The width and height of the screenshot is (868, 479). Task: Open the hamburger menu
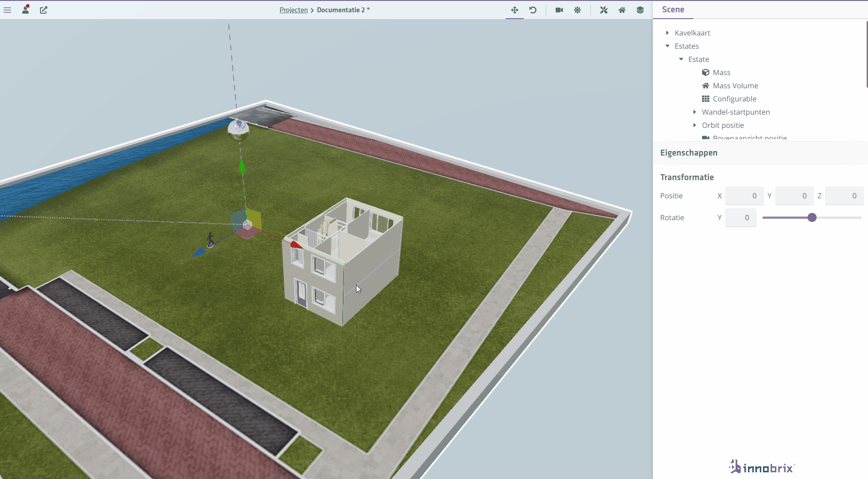point(7,10)
